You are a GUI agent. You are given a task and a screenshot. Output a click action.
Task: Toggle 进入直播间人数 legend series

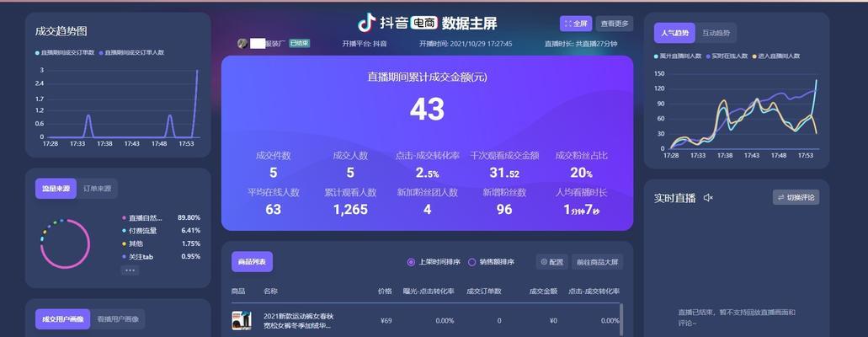775,56
